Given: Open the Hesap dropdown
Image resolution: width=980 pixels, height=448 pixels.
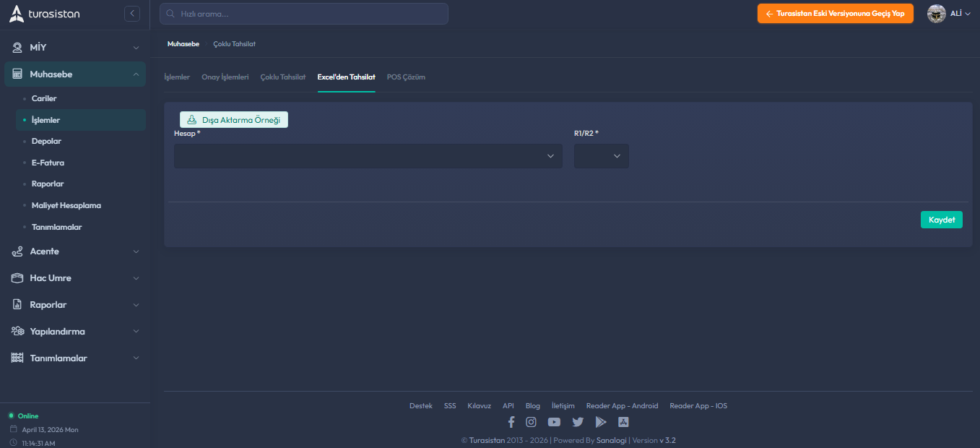Looking at the screenshot, I should 368,156.
